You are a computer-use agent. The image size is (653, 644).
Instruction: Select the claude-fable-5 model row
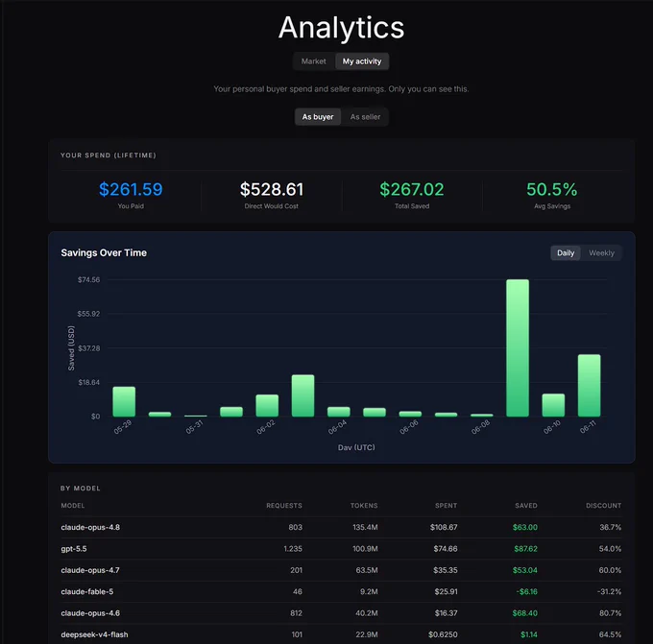pyautogui.click(x=341, y=591)
